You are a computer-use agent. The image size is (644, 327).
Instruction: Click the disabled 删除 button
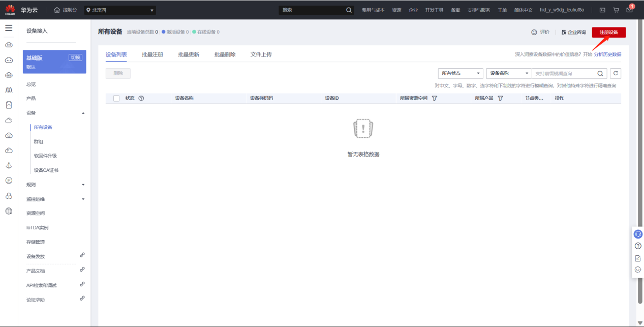[x=118, y=73]
